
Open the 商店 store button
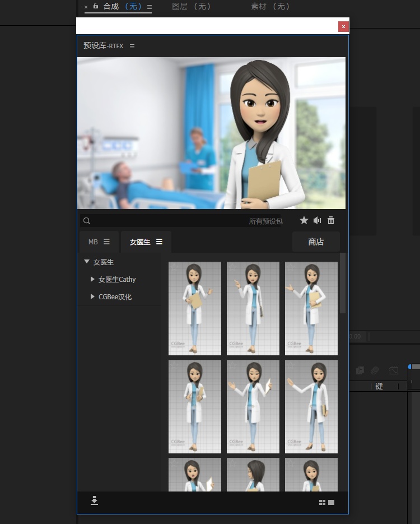pos(316,242)
